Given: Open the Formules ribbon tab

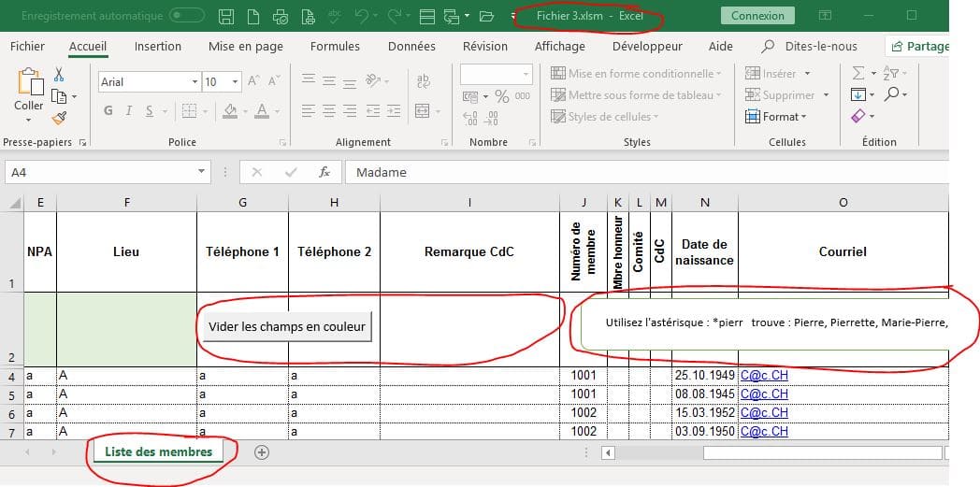Looking at the screenshot, I should [335, 46].
